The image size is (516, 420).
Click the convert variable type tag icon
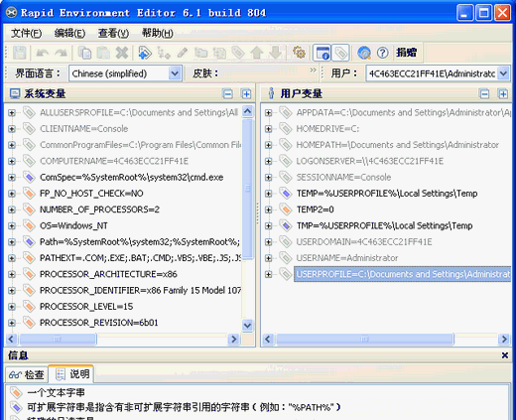click(238, 53)
